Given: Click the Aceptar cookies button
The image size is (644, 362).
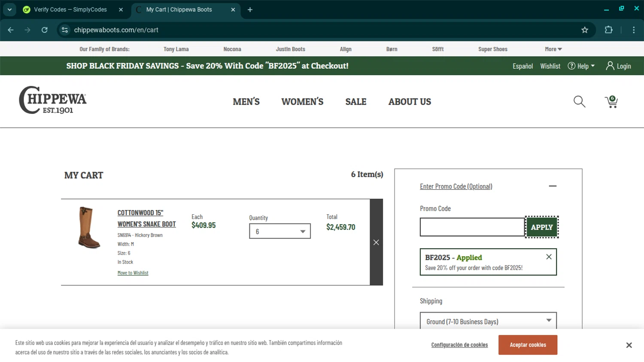Looking at the screenshot, I should point(528,345).
